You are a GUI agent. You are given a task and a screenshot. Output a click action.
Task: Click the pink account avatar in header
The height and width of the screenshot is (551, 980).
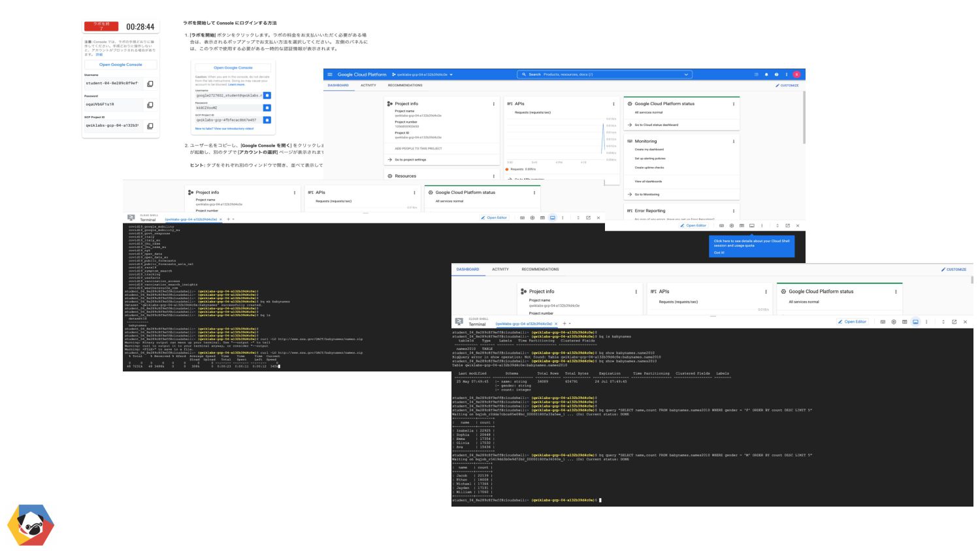[x=796, y=74]
